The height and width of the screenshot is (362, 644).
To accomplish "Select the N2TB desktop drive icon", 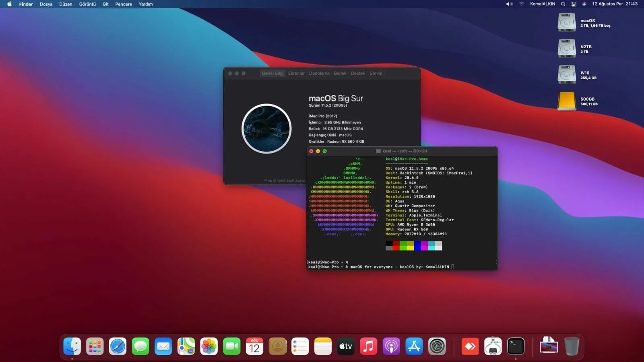I will click(567, 49).
